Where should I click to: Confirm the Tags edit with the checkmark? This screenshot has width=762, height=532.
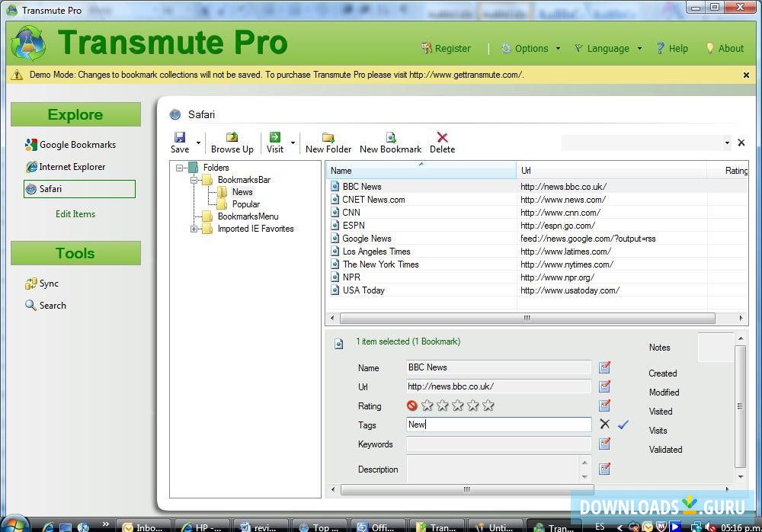[623, 425]
